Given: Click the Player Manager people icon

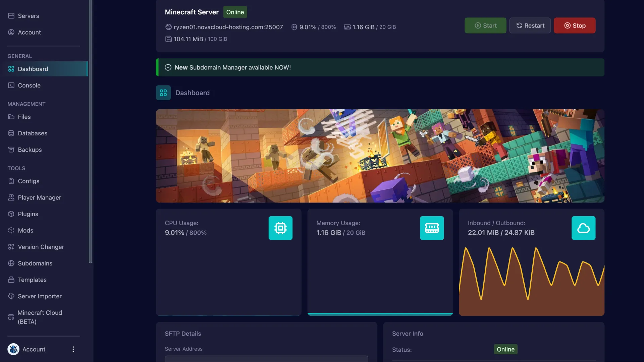Looking at the screenshot, I should click(11, 197).
